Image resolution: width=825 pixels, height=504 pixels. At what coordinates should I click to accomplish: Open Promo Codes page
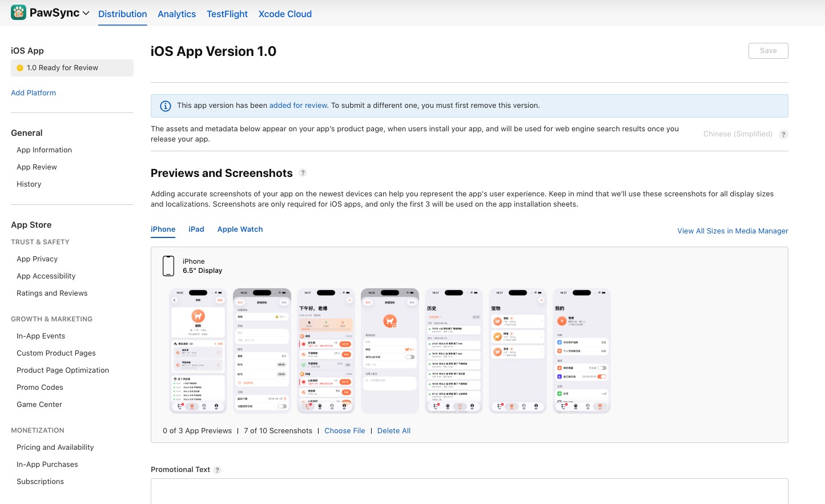click(40, 388)
